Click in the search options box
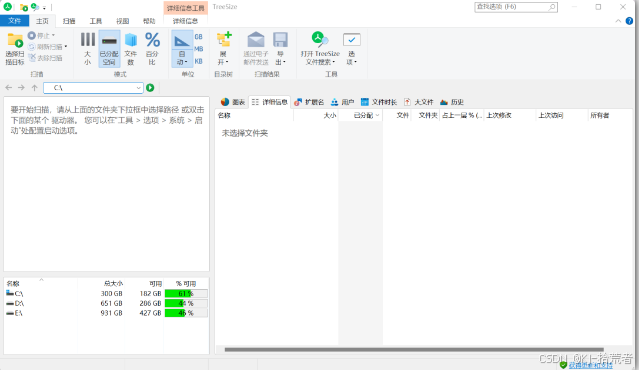The height and width of the screenshot is (370, 639). pyautogui.click(x=516, y=7)
